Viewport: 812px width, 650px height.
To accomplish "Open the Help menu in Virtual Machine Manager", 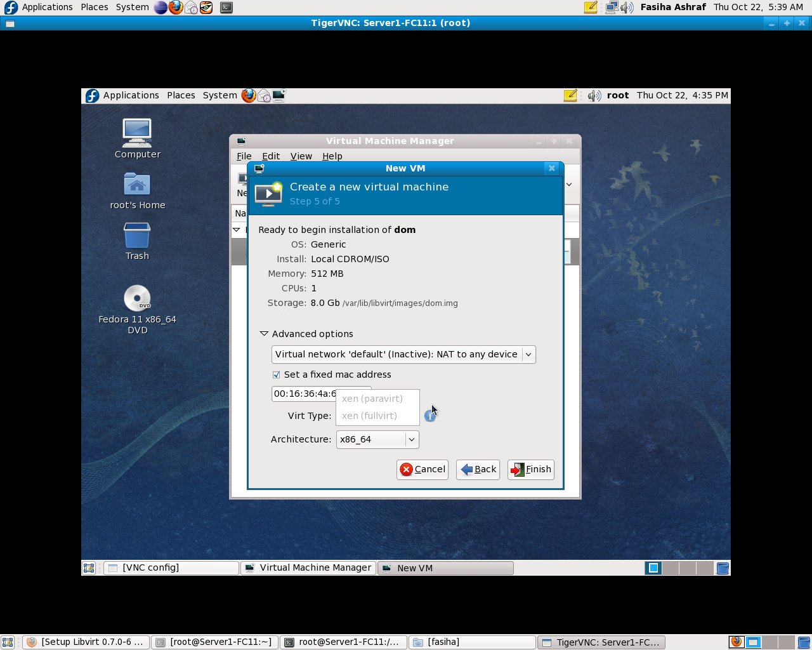I will (332, 156).
